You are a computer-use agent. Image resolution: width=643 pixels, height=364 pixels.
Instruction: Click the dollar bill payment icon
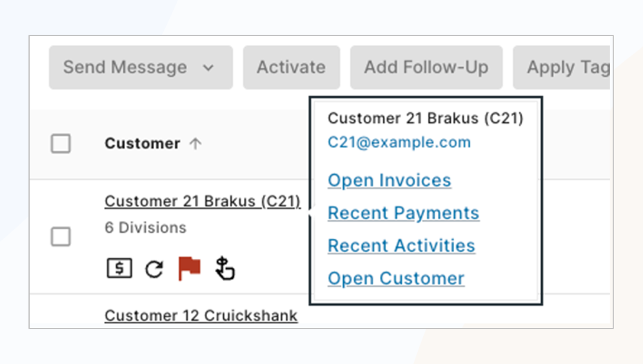119,269
